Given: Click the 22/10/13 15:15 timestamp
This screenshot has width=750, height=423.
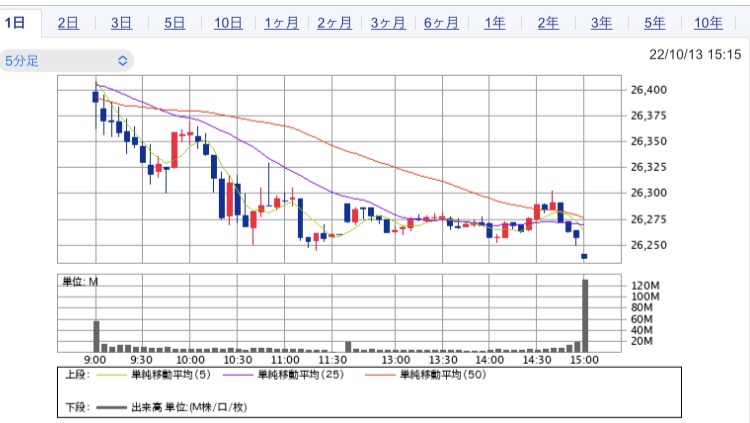Looking at the screenshot, I should coord(695,55).
